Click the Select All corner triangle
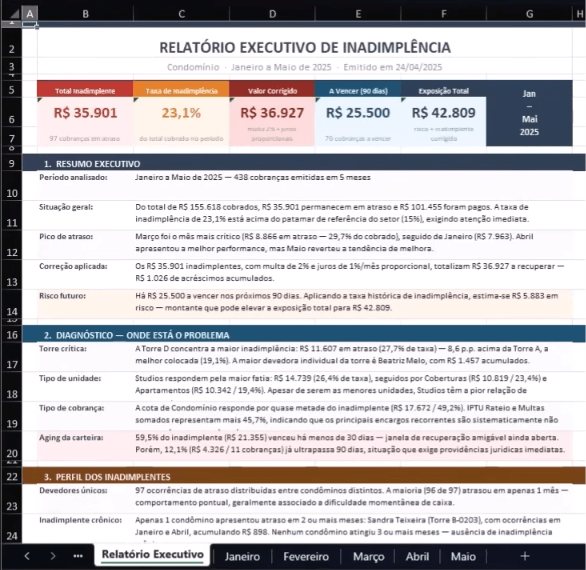 click(x=14, y=14)
